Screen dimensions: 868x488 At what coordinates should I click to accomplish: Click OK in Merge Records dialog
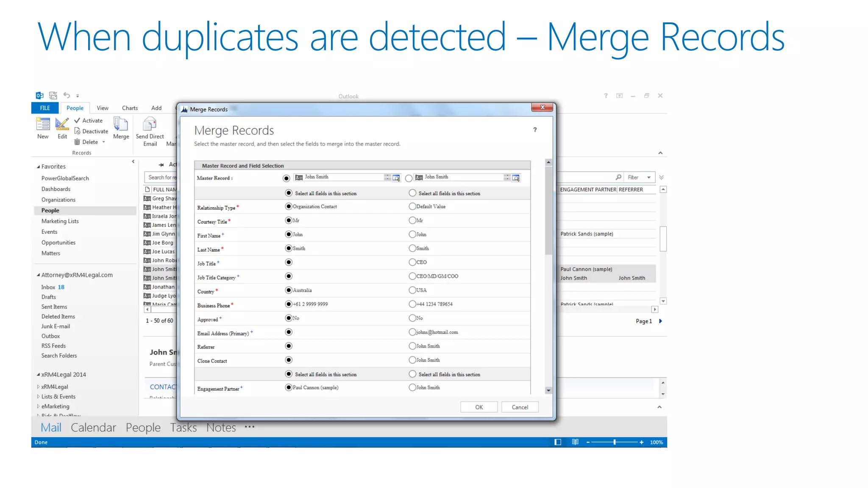coord(479,407)
